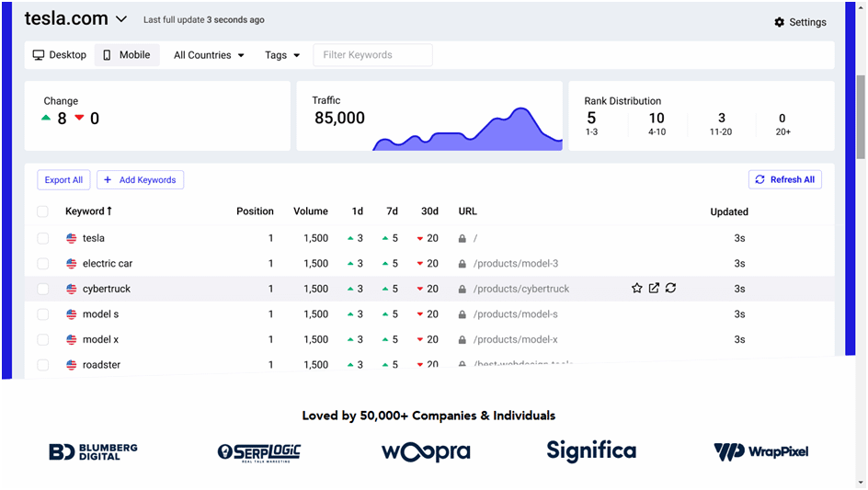868x490 pixels.
Task: Sort by Keyword column header
Action: point(88,211)
